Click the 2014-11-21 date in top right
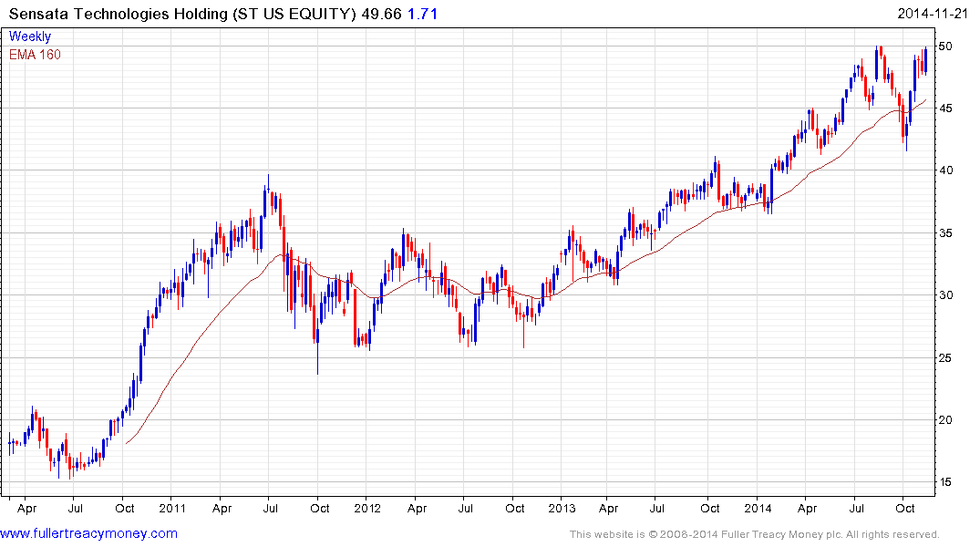The image size is (980, 547). [x=936, y=13]
